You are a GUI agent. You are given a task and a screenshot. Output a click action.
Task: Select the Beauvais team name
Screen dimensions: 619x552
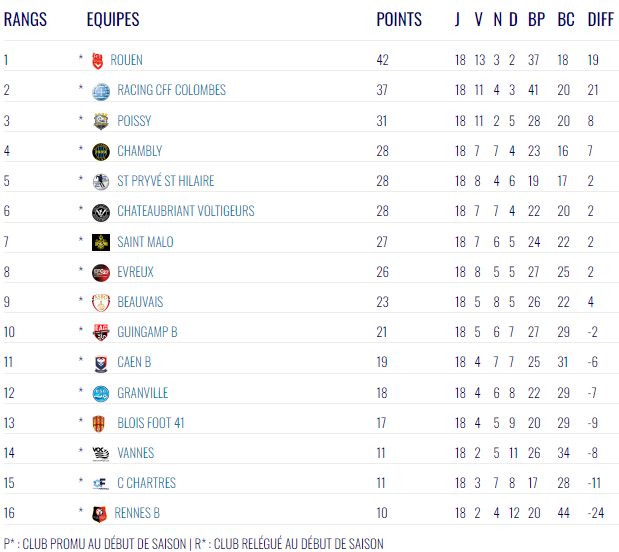pos(140,302)
